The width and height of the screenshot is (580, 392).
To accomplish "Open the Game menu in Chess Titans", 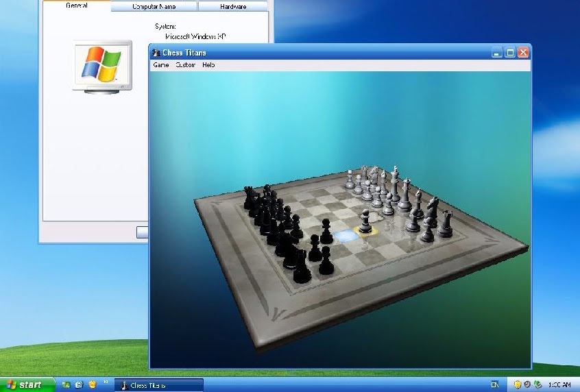I will coord(161,64).
